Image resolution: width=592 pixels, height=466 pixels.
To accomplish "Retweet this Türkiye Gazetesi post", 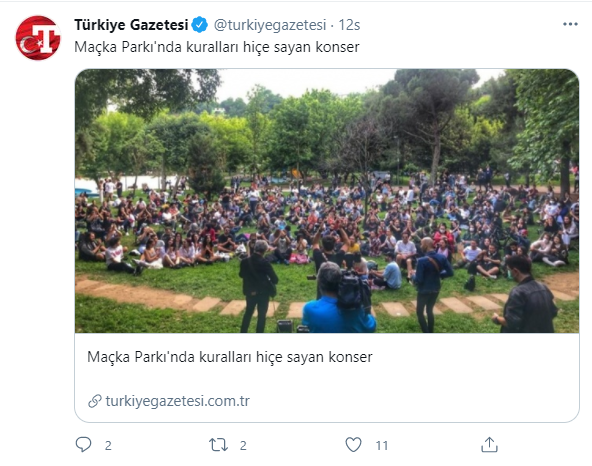I will click(x=219, y=445).
